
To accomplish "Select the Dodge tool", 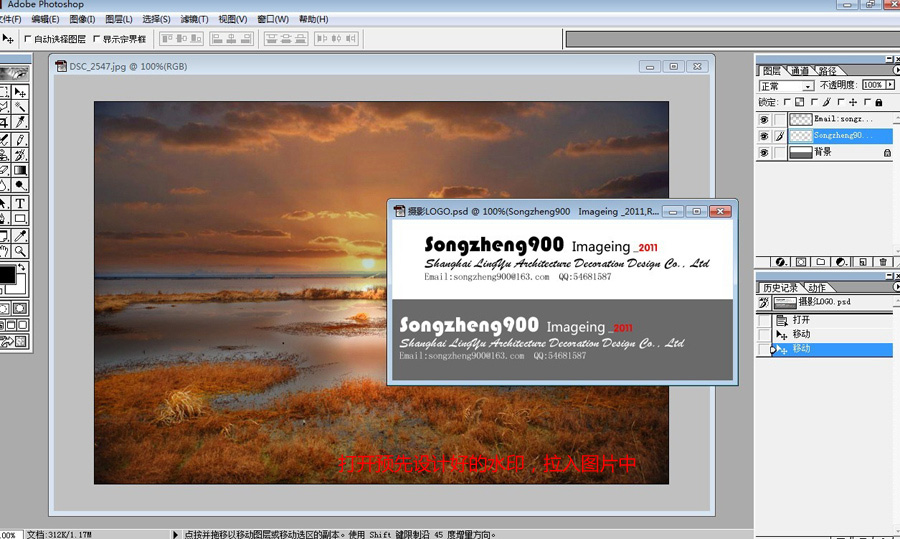I will [21, 185].
